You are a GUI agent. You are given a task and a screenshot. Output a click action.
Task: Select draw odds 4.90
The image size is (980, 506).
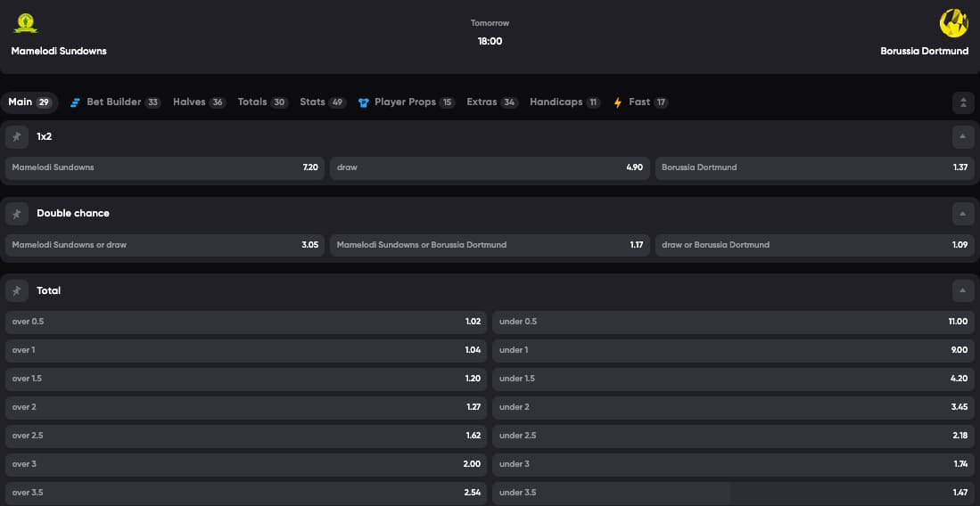click(490, 168)
